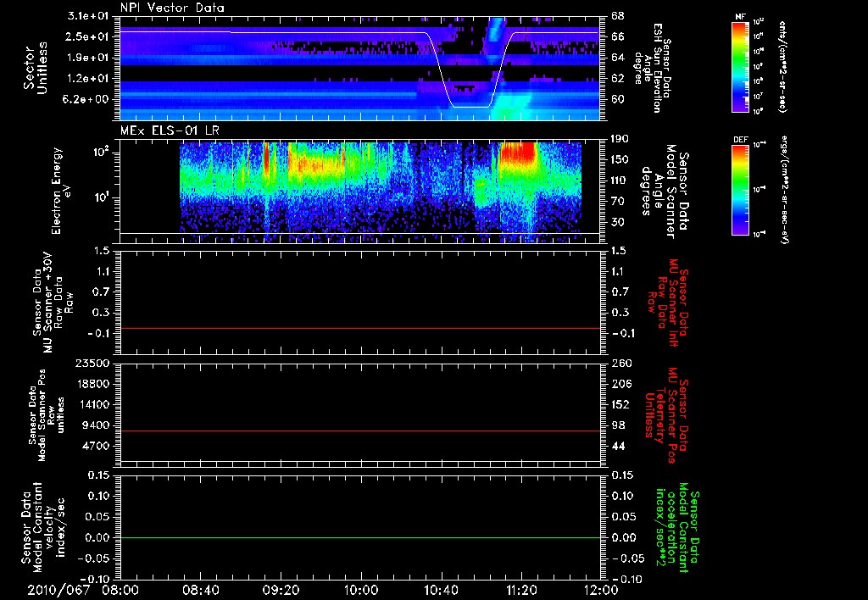Click the '68' sun elevation tick value
The width and height of the screenshot is (868, 600).
pyautogui.click(x=618, y=16)
